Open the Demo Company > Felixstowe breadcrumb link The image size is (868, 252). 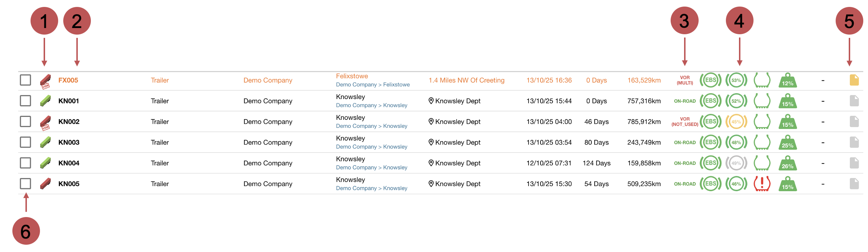[373, 84]
